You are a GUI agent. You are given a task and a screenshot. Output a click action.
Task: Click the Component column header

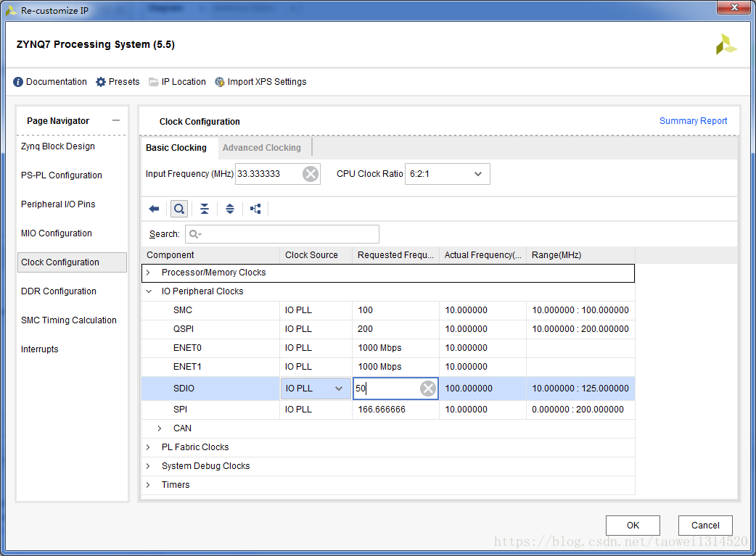coord(210,255)
